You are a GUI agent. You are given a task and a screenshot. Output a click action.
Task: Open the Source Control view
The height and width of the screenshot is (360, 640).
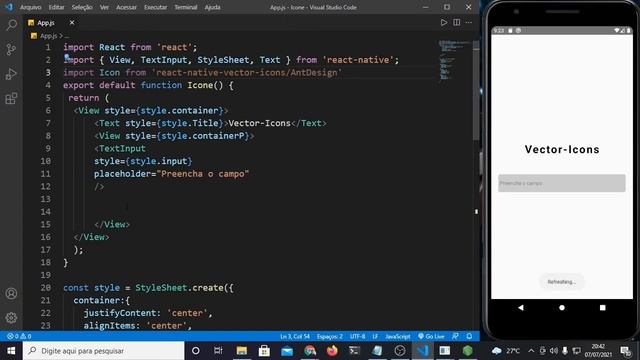click(x=11, y=49)
